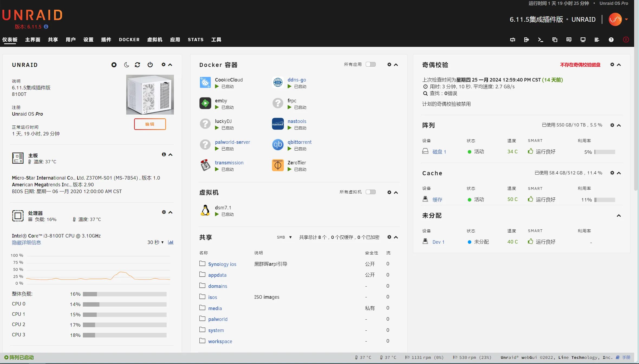Click the 手册 manual link in footer

pyautogui.click(x=626, y=357)
